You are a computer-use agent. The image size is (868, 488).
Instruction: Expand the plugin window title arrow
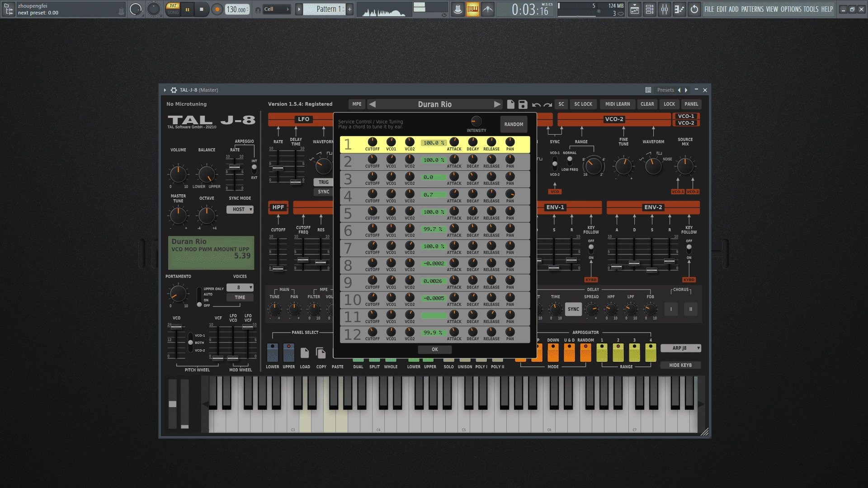[165, 90]
